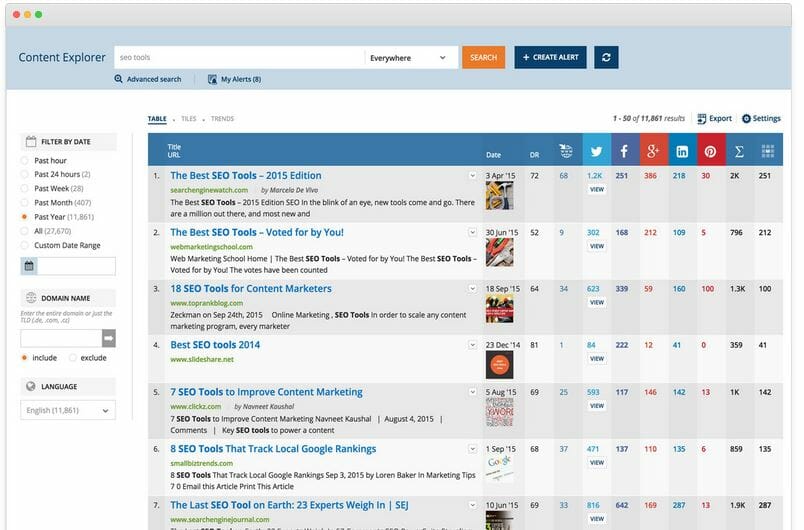Sort by Twitter shares column icon
Viewport: 804px width, 530px height.
[597, 150]
